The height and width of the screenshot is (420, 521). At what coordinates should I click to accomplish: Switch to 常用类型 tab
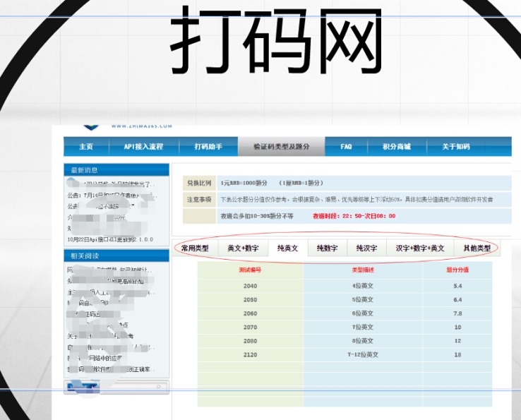click(195, 248)
